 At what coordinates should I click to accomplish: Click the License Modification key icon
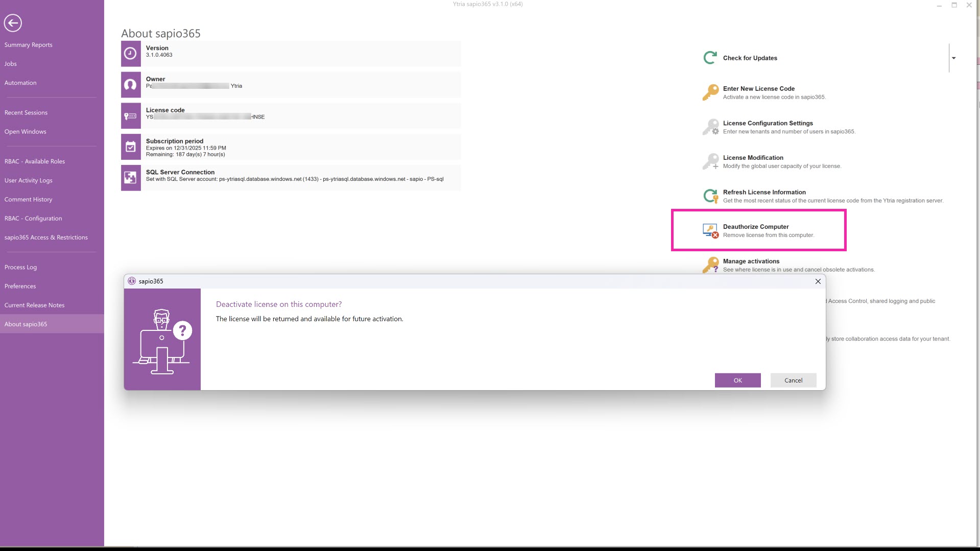tap(710, 161)
